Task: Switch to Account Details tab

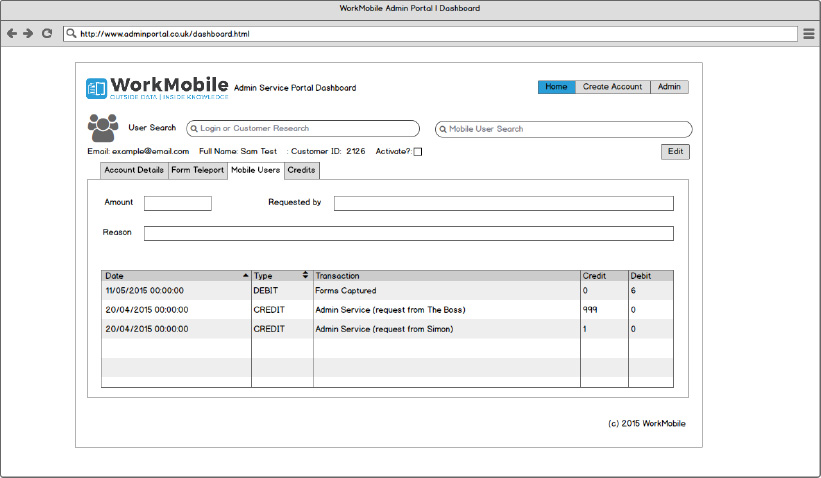Action: tap(134, 170)
